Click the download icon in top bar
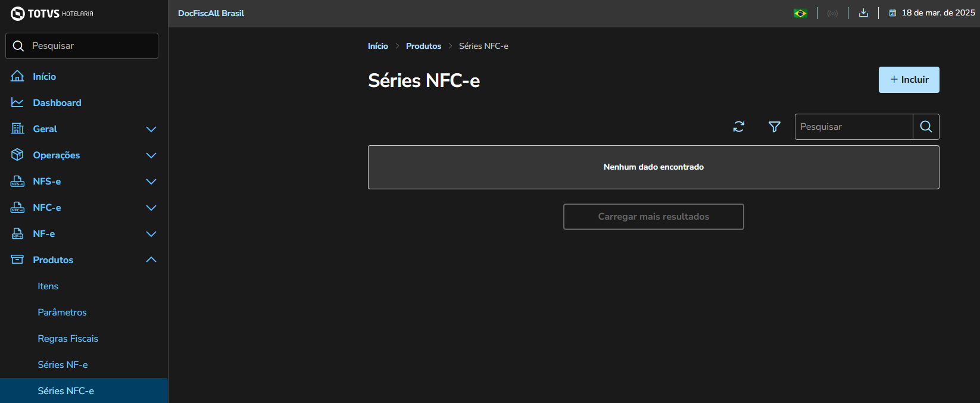The height and width of the screenshot is (403, 980). point(863,13)
